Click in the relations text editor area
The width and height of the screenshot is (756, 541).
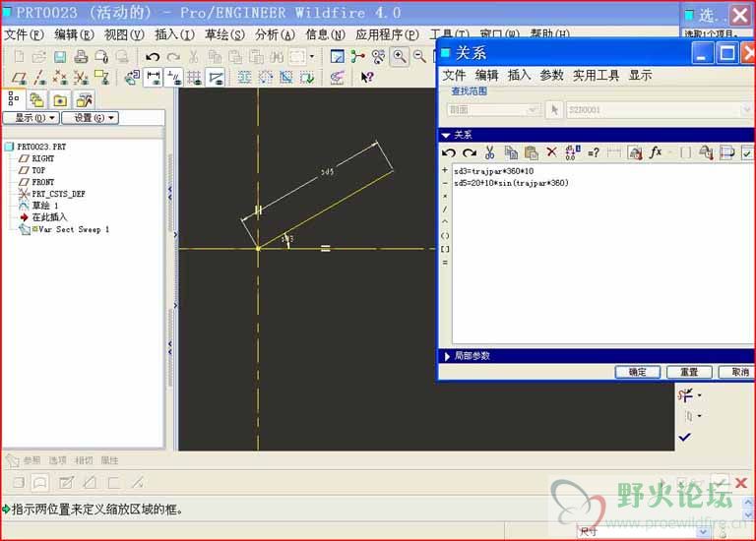602,254
